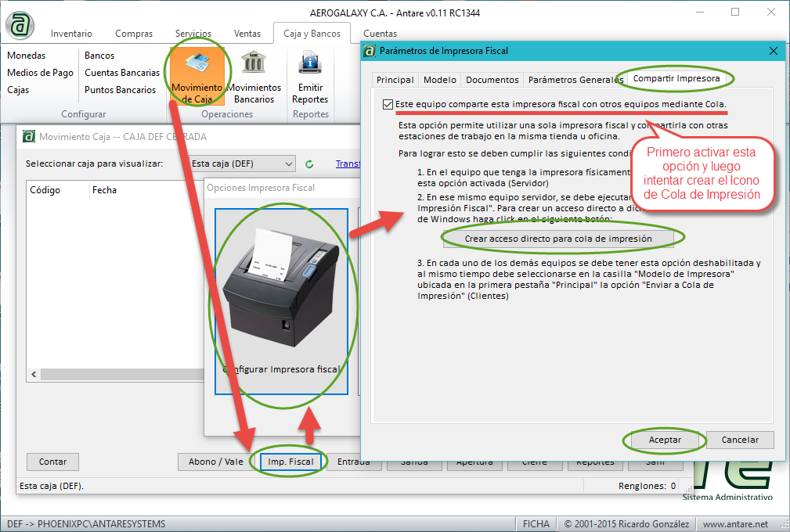Viewport: 790px width, 532px height.
Task: Switch to the Compartir Impresora tab
Action: coord(676,79)
